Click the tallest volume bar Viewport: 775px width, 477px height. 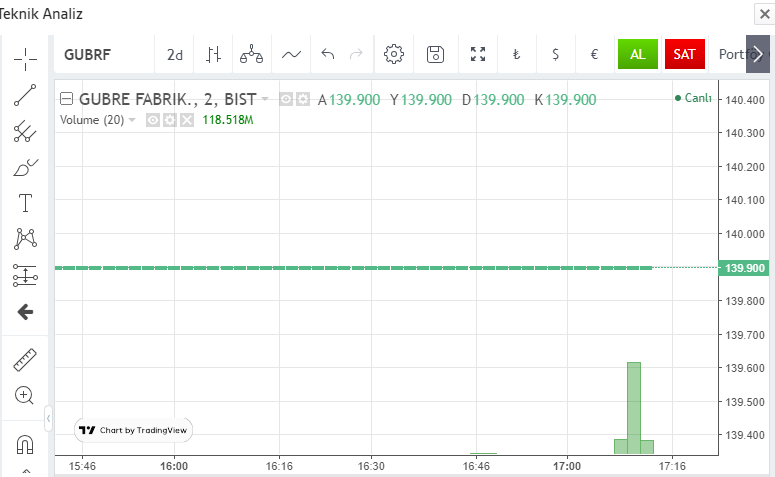pyautogui.click(x=634, y=408)
